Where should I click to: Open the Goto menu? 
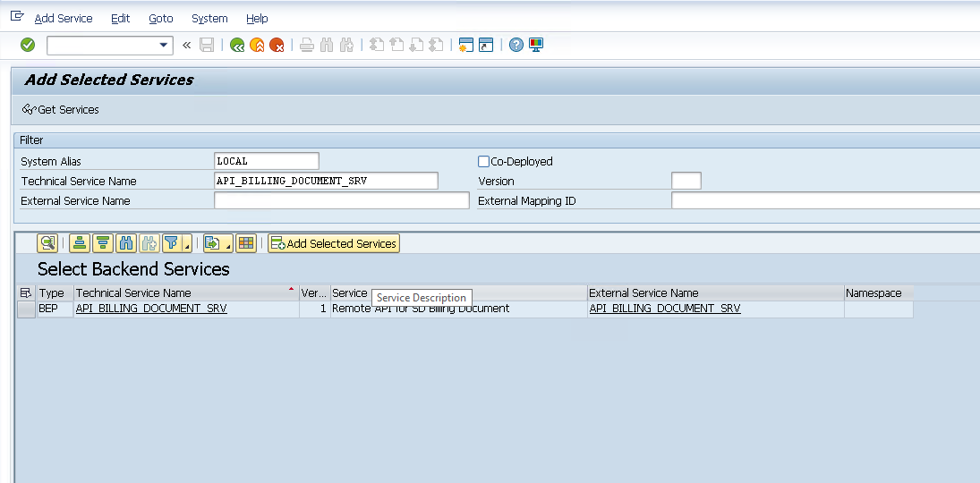(x=161, y=18)
